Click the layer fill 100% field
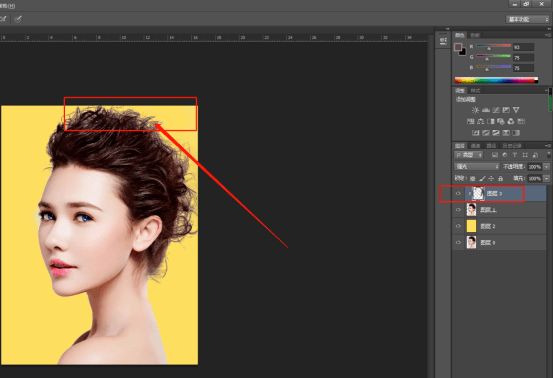553x378 pixels. click(535, 178)
